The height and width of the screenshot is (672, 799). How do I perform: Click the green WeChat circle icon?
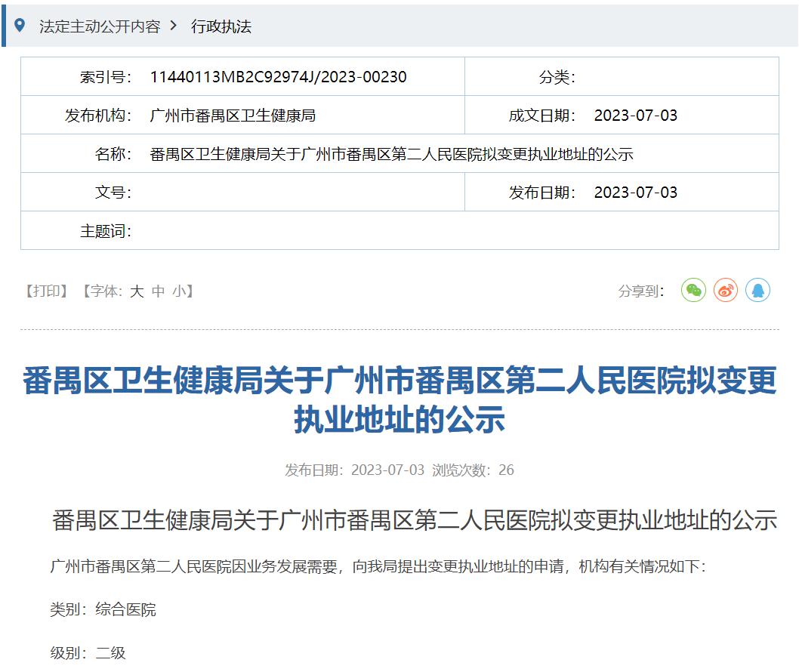pos(693,289)
